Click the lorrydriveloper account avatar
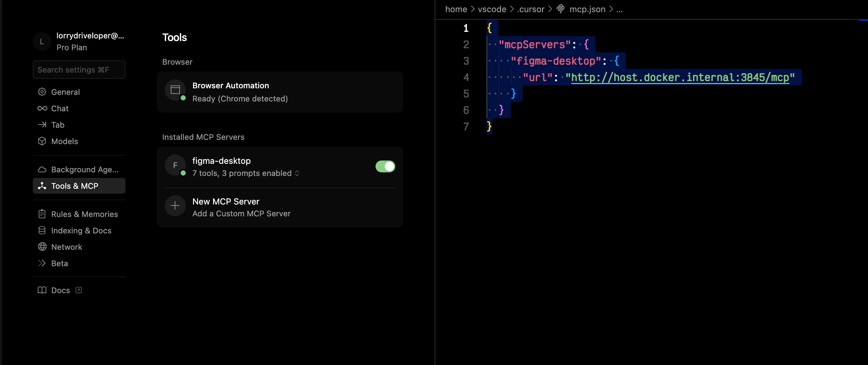Viewport: 868px width, 365px height. click(42, 41)
